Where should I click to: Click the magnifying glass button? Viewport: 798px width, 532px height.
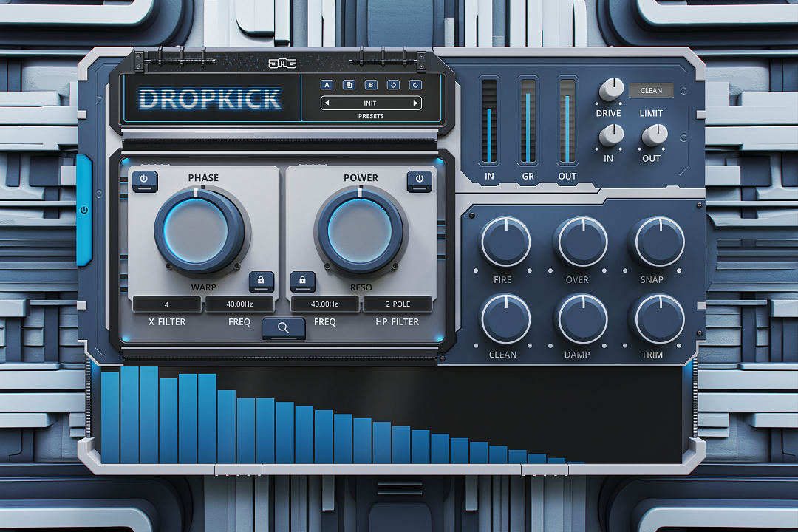pyautogui.click(x=284, y=328)
